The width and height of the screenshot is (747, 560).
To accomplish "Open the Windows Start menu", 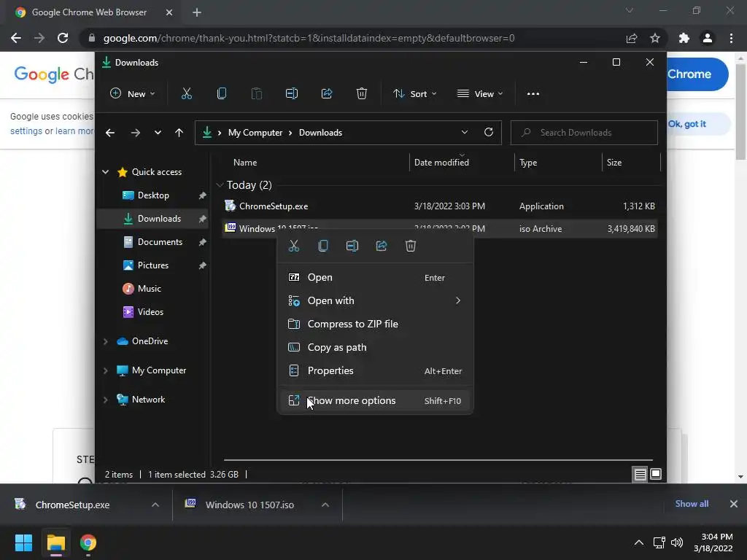I will 23,542.
